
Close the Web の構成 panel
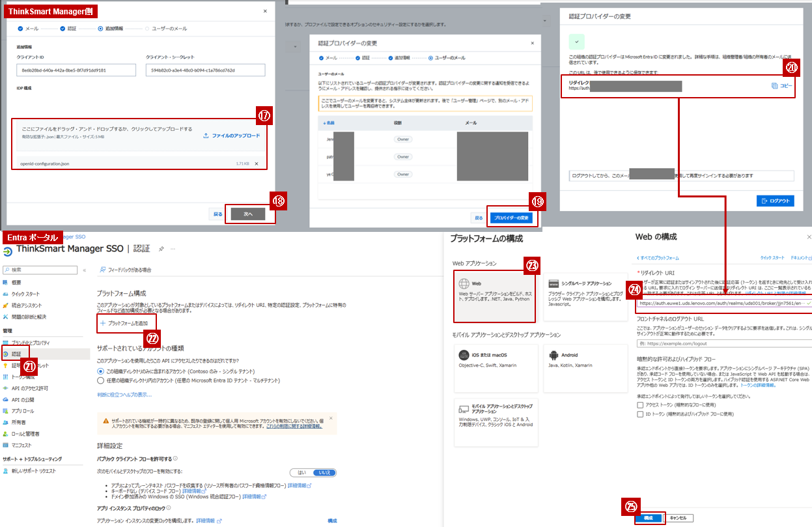coord(809,237)
